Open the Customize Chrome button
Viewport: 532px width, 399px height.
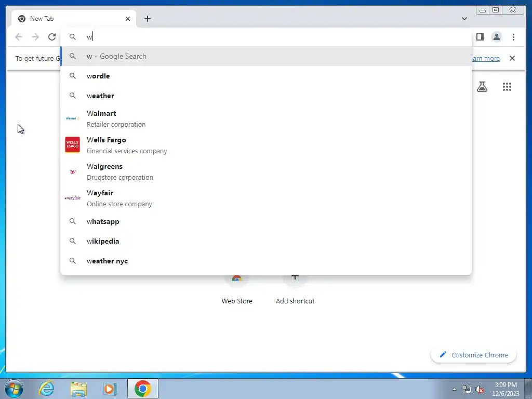pos(474,355)
